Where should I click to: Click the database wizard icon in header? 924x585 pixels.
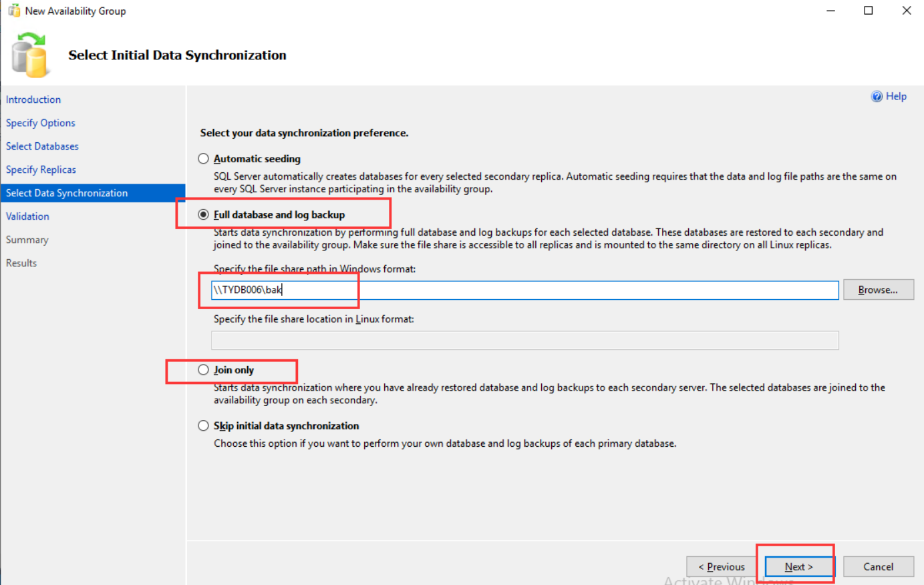tap(30, 55)
